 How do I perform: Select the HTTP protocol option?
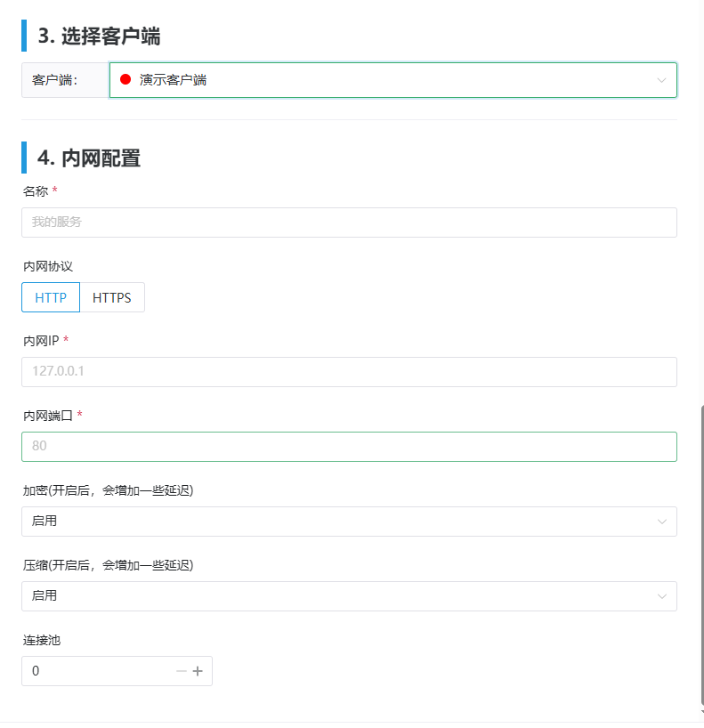[50, 297]
